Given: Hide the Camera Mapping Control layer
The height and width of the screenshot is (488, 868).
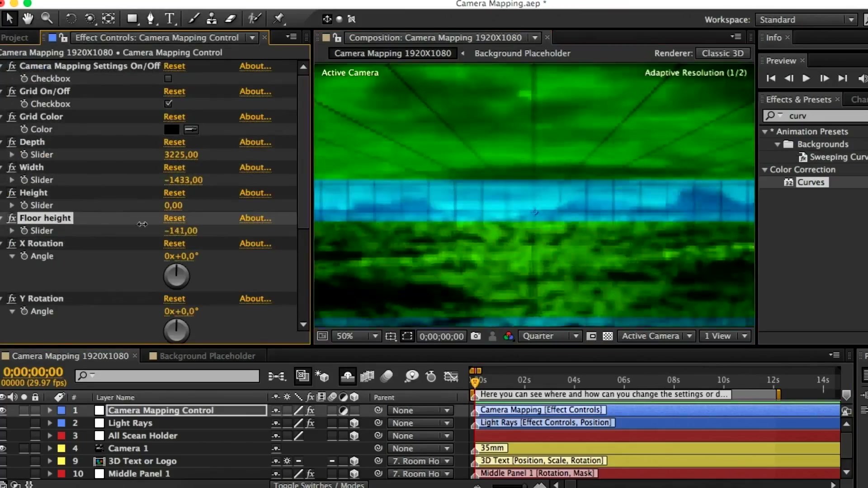Looking at the screenshot, I should click(x=3, y=410).
